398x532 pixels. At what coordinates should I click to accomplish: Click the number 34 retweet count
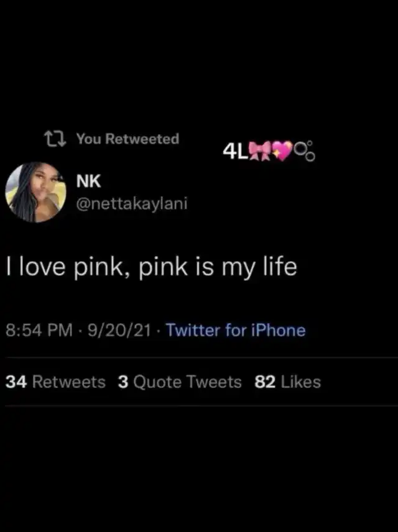[16, 382]
